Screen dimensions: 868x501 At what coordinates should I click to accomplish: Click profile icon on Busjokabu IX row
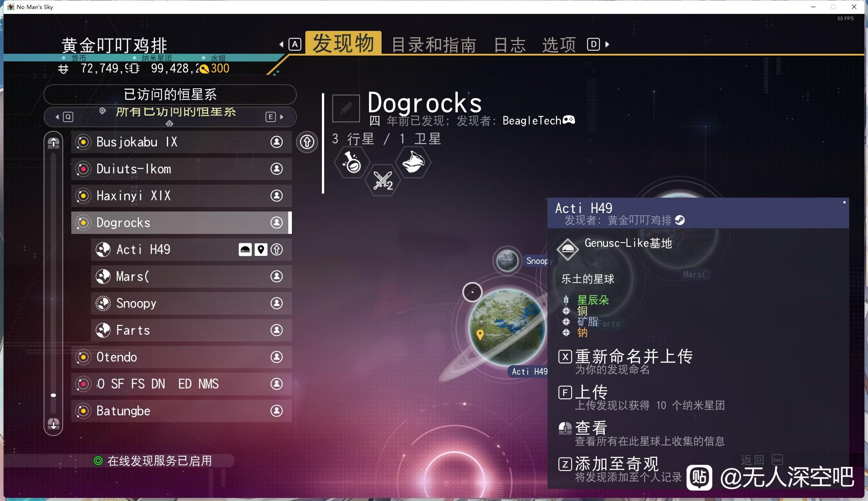pos(277,142)
